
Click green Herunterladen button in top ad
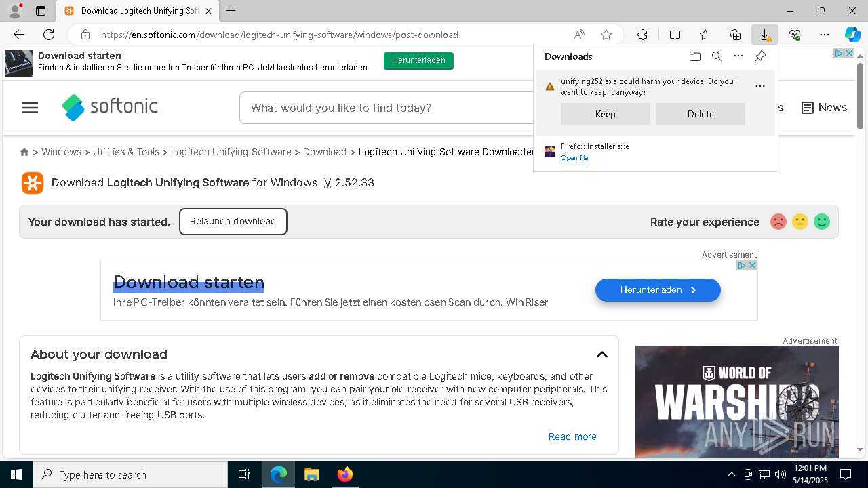pos(418,60)
